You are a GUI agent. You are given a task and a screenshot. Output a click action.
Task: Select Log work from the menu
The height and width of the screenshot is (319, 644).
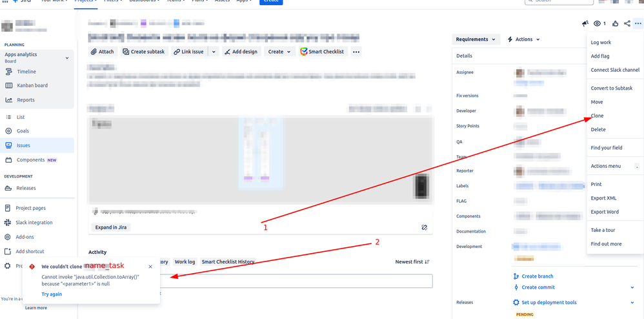(x=601, y=43)
